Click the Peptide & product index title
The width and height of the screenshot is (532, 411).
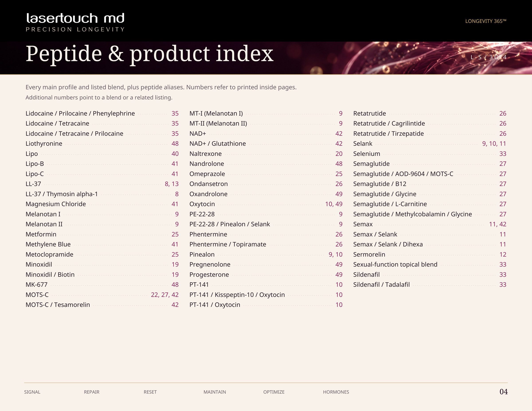[149, 54]
